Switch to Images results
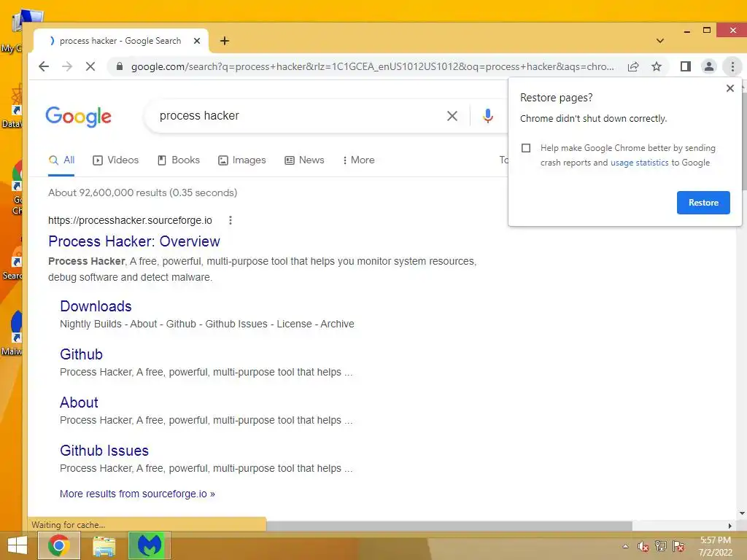This screenshot has height=560, width=747. (x=242, y=160)
